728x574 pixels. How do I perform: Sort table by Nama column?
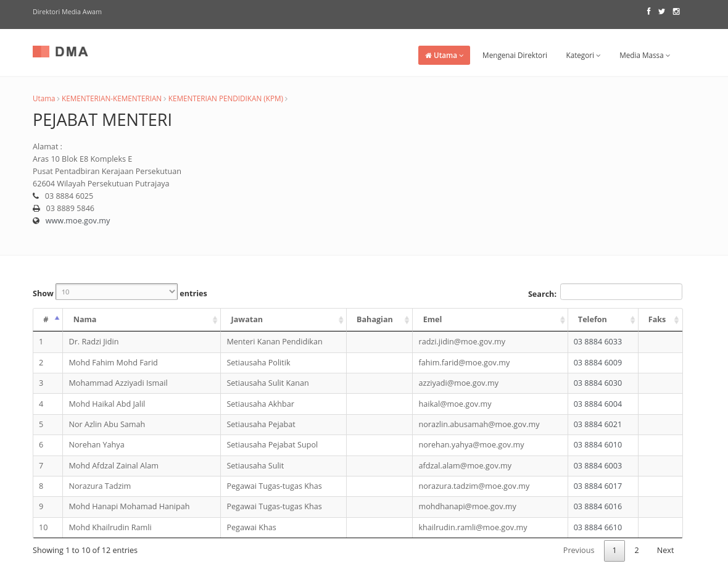(142, 320)
